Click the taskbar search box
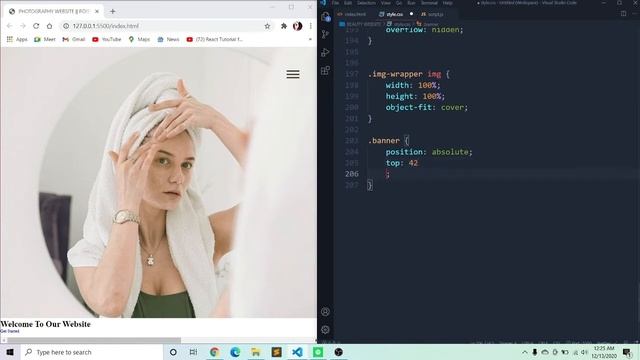 (x=92, y=352)
